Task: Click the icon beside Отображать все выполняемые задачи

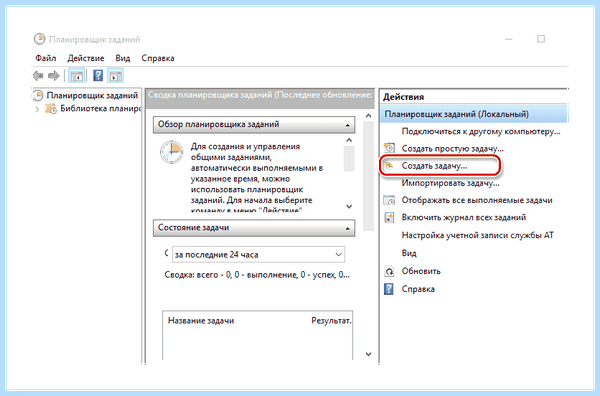Action: pyautogui.click(x=389, y=200)
